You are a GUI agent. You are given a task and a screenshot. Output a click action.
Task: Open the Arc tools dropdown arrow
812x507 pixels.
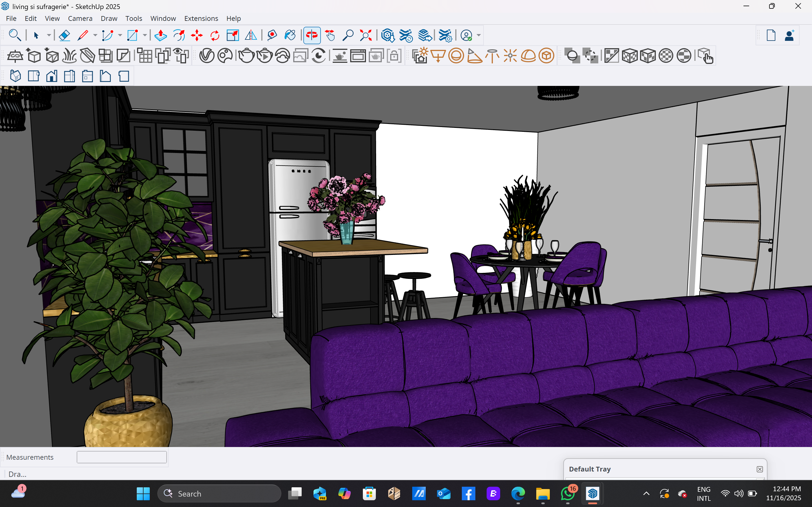120,35
